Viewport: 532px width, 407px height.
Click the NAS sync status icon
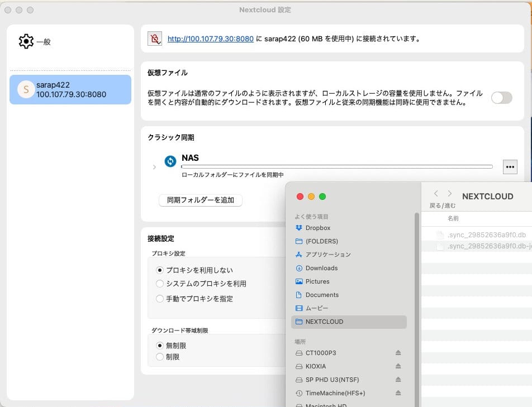[x=170, y=161]
